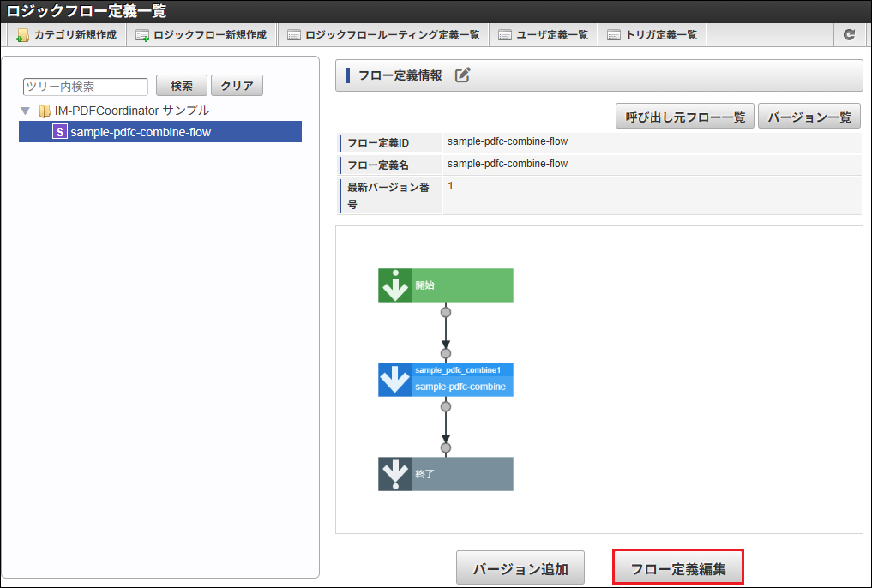The image size is (872, 588).
Task: Select sample-pdfc-combine-flow tree item
Action: pos(160,132)
